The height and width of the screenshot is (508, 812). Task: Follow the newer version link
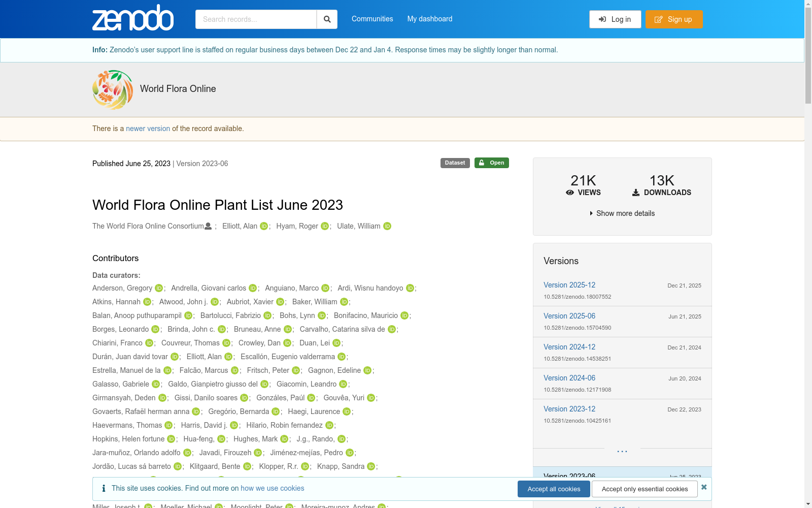tap(148, 129)
